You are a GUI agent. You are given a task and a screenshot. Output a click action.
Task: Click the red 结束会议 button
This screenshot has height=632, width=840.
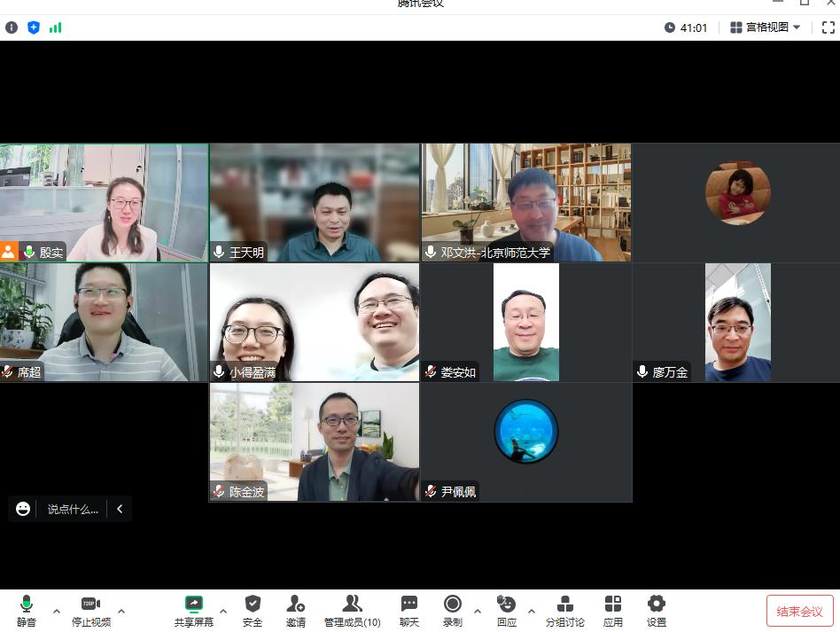(x=799, y=611)
